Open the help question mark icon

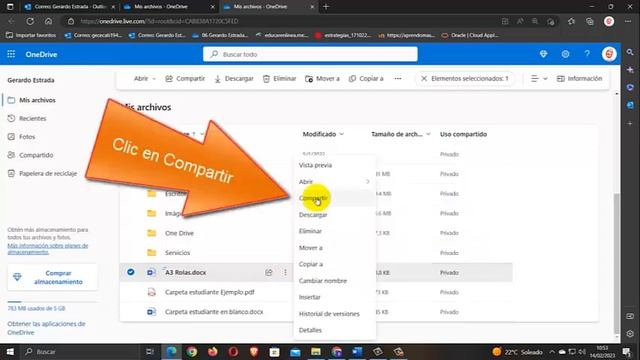587,54
